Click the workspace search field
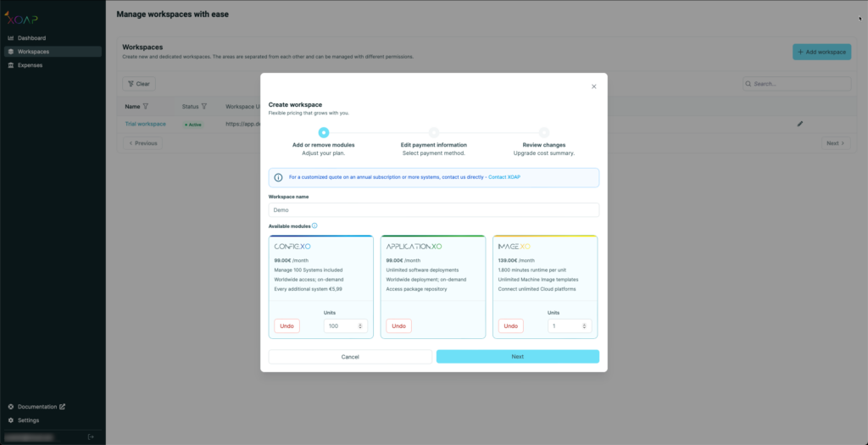 click(x=797, y=84)
